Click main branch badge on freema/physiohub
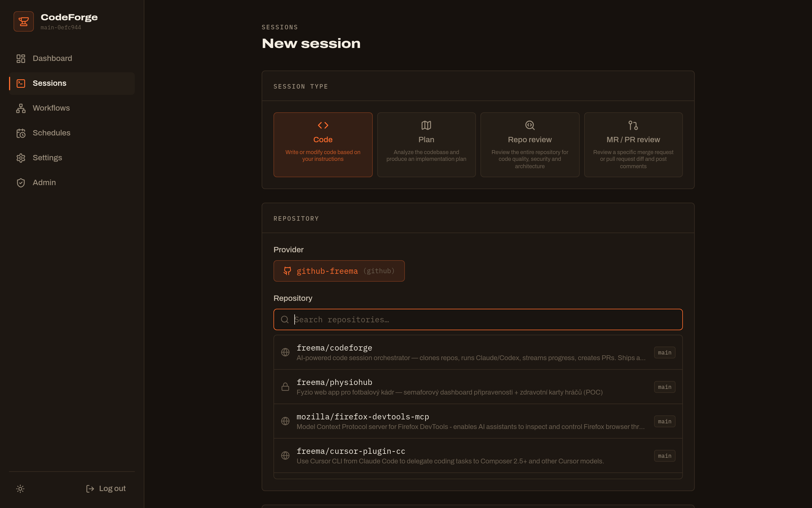Viewport: 812px width, 508px height. [x=664, y=387]
